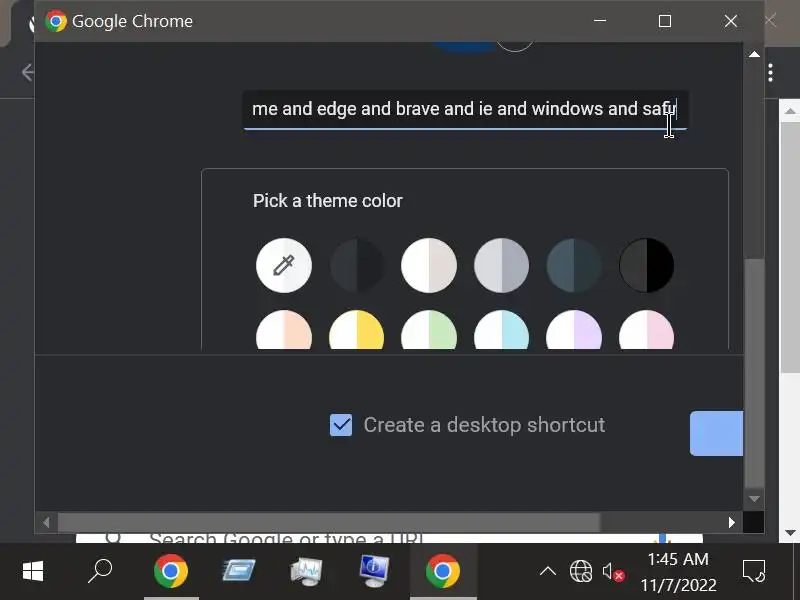The width and height of the screenshot is (800, 600).
Task: Open network status tray icon
Action: click(581, 571)
